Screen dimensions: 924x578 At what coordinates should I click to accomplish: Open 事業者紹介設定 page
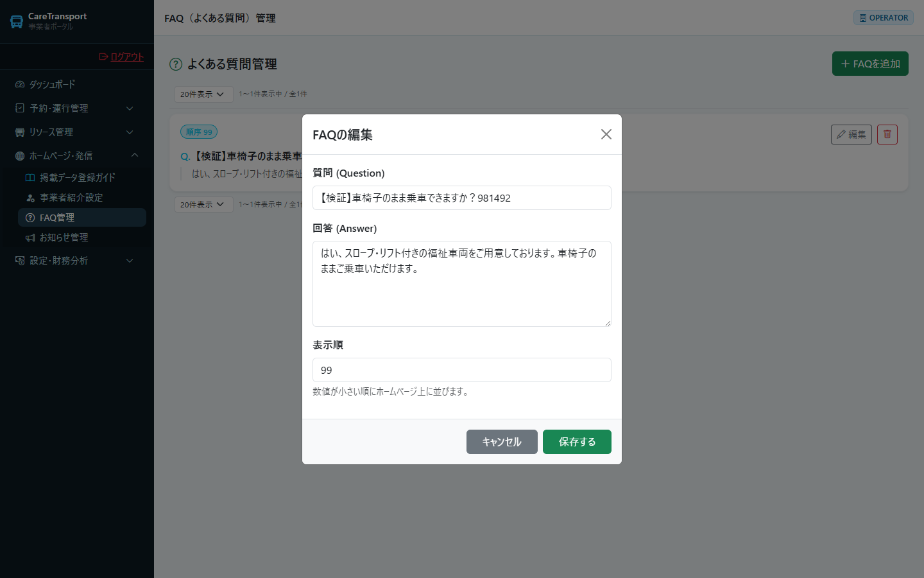pos(82,197)
